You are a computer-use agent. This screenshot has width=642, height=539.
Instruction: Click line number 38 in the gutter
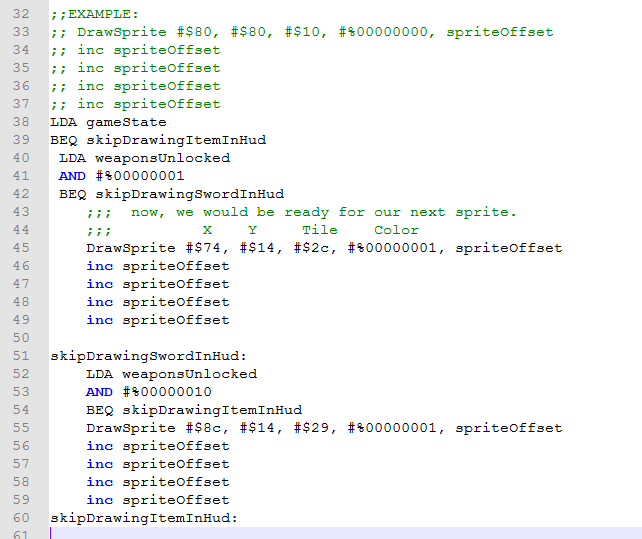click(x=21, y=122)
